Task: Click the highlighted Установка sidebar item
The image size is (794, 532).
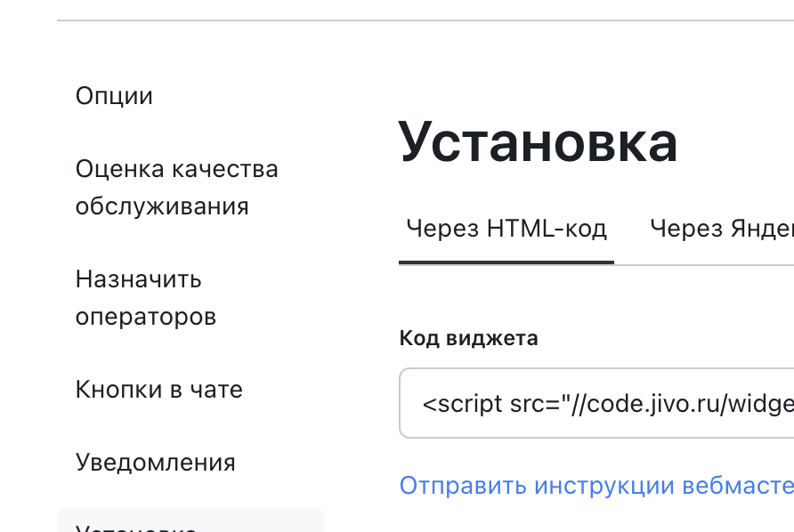Action: 190,523
